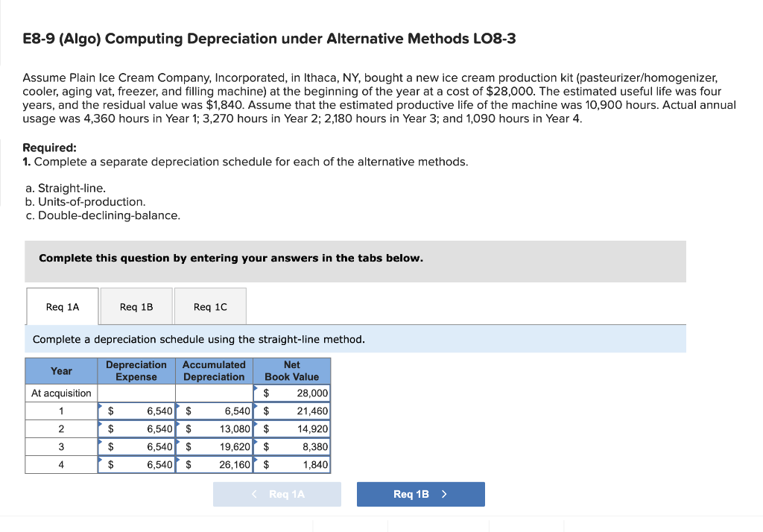Click the hint marker on Year 4 book value

tap(257, 460)
